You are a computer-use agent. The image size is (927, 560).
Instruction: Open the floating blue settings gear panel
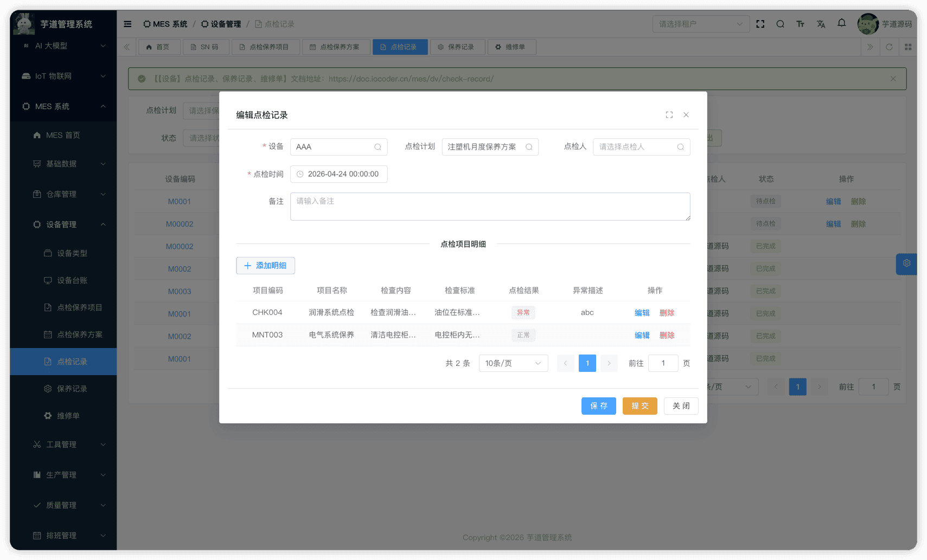pos(906,264)
